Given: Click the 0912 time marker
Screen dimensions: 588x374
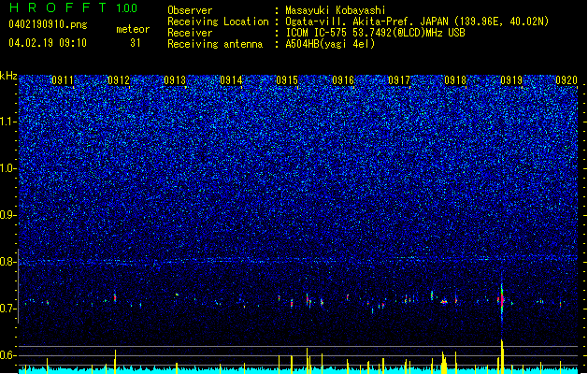Looking at the screenshot, I should tap(119, 80).
